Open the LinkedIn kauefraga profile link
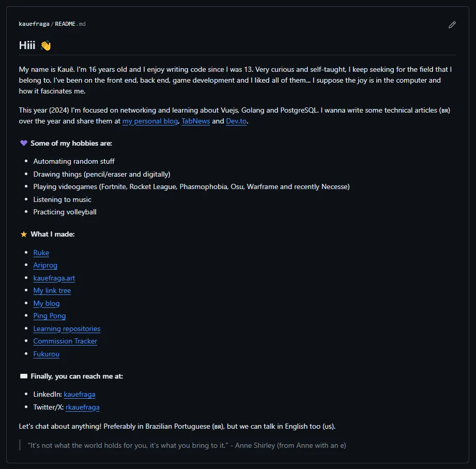Image resolution: width=476 pixels, height=469 pixels. pos(80,394)
